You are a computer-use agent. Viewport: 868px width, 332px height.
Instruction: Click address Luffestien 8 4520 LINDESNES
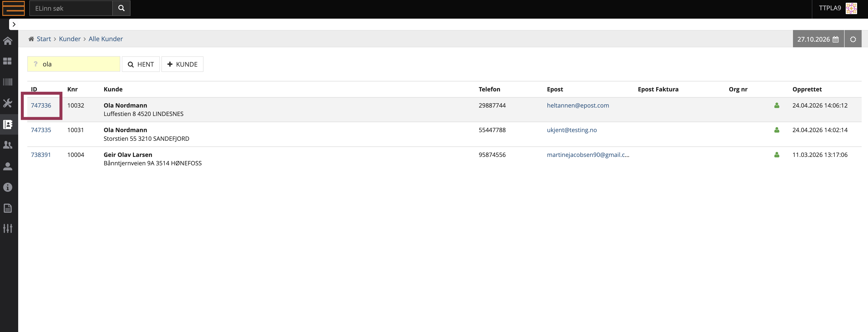pyautogui.click(x=143, y=114)
